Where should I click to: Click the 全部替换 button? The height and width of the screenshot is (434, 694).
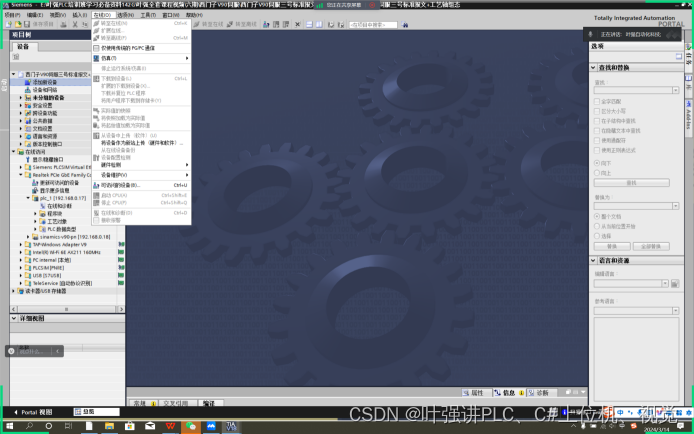[651, 246]
